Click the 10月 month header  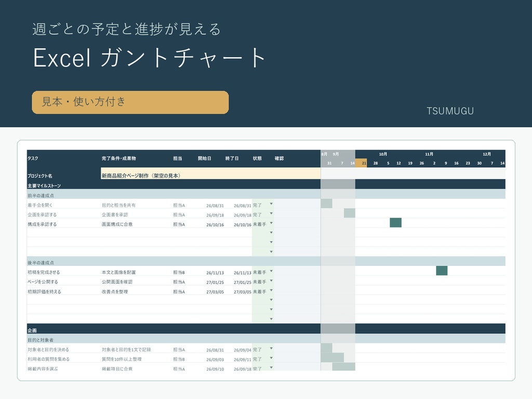coord(383,154)
